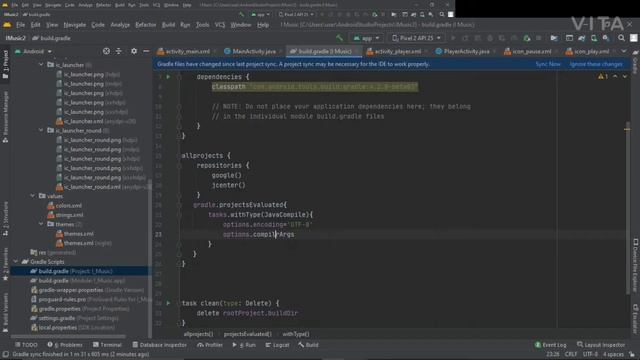Open the Run tool window
Image resolution: width=640 pixels, height=360 pixels.
tap(244, 345)
